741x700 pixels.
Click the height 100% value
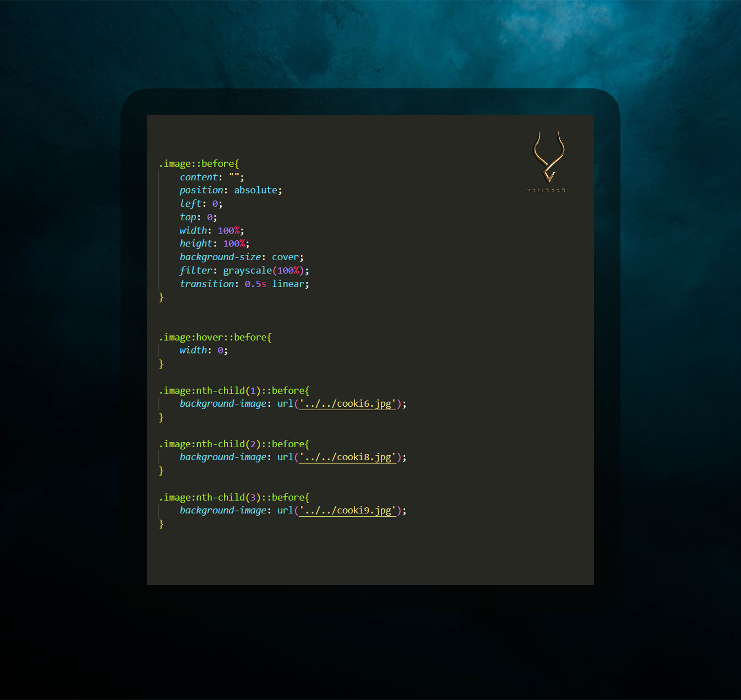[x=234, y=243]
